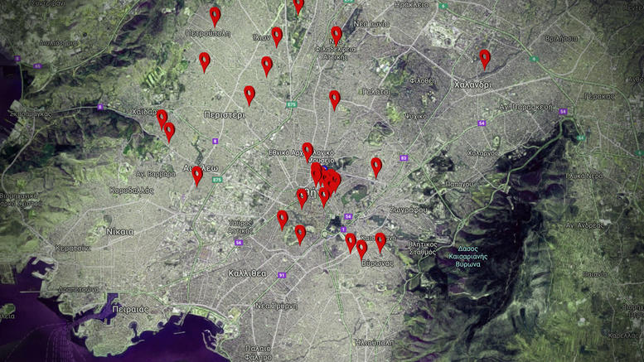Select the pin right of Ίλιον label
This screenshot has height=362, width=644.
click(277, 36)
